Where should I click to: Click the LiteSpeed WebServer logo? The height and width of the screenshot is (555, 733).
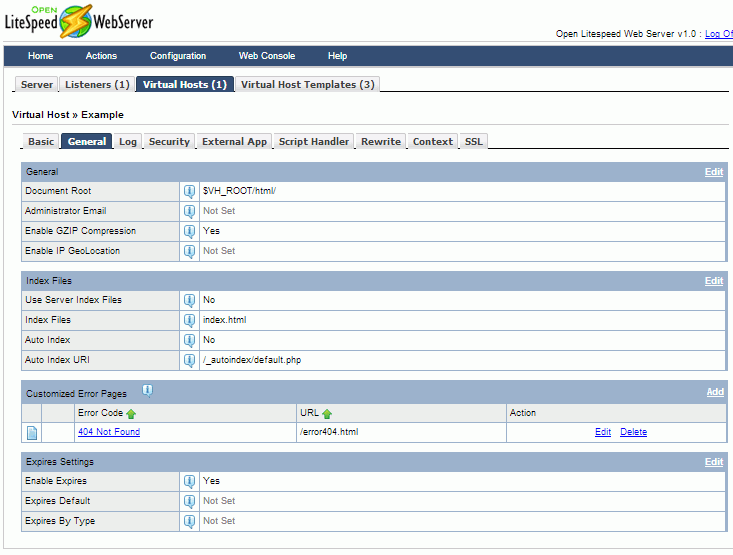(79, 21)
